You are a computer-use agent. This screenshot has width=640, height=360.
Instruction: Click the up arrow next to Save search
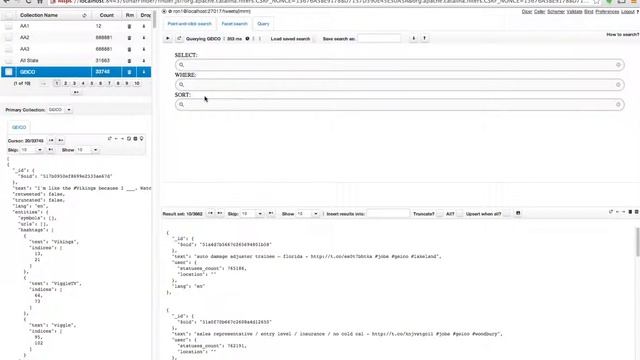424,38
